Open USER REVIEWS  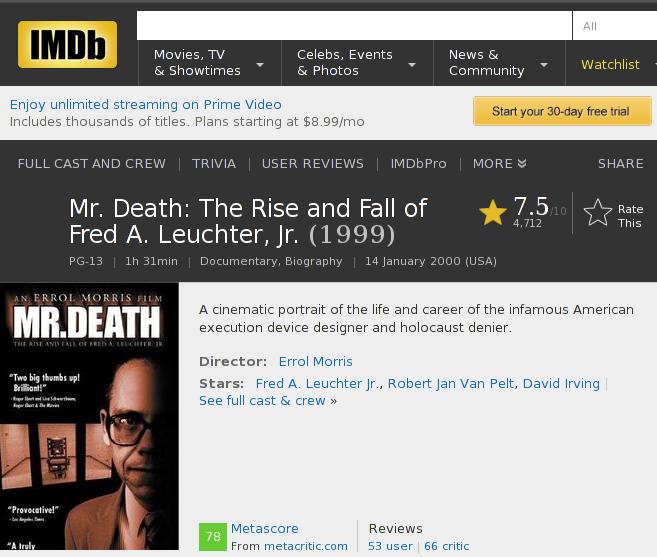click(313, 163)
